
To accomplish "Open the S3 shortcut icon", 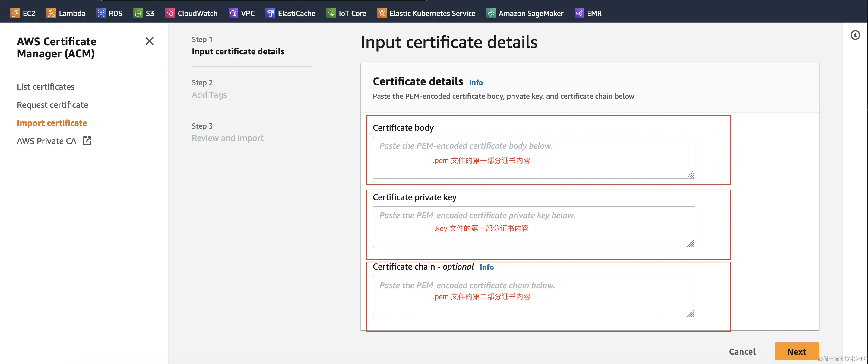I will click(x=138, y=13).
